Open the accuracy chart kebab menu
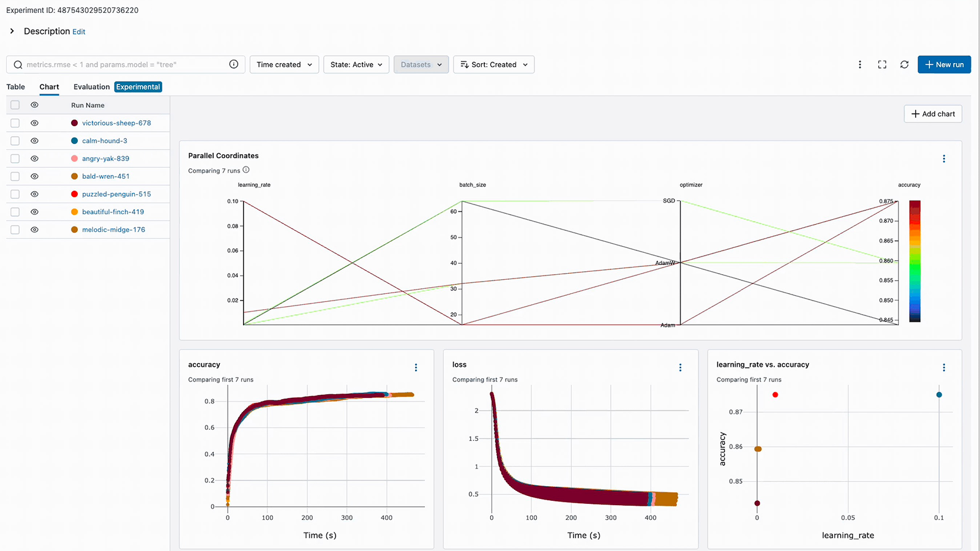 pos(416,367)
